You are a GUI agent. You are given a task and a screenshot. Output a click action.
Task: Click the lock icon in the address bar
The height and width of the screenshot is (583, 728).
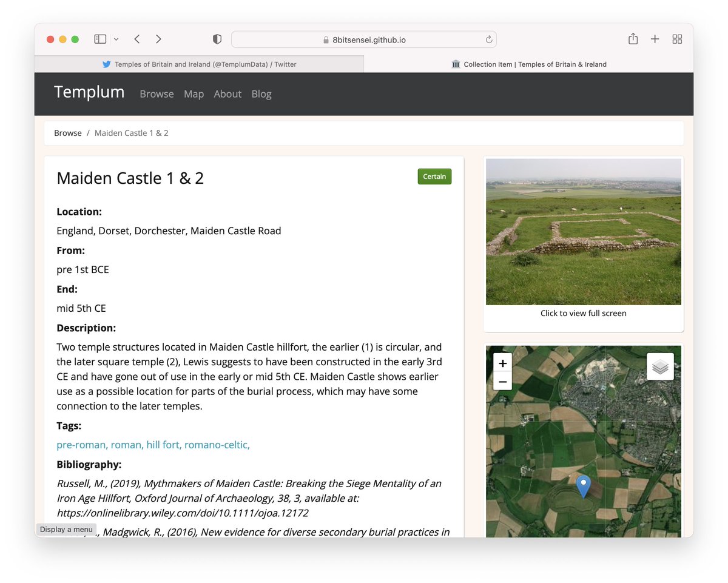[x=326, y=40]
